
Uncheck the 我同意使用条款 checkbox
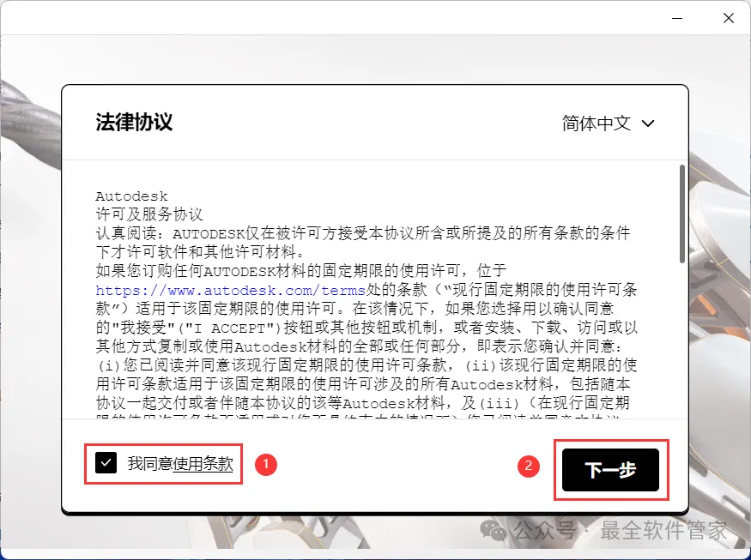pos(106,463)
